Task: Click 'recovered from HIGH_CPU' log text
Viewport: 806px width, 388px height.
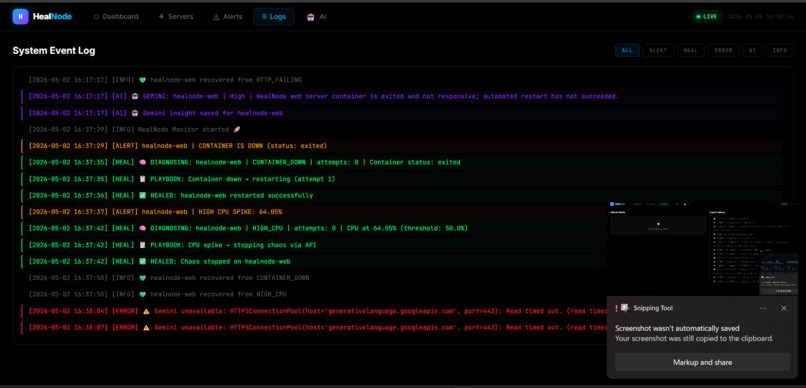Action: click(243, 294)
